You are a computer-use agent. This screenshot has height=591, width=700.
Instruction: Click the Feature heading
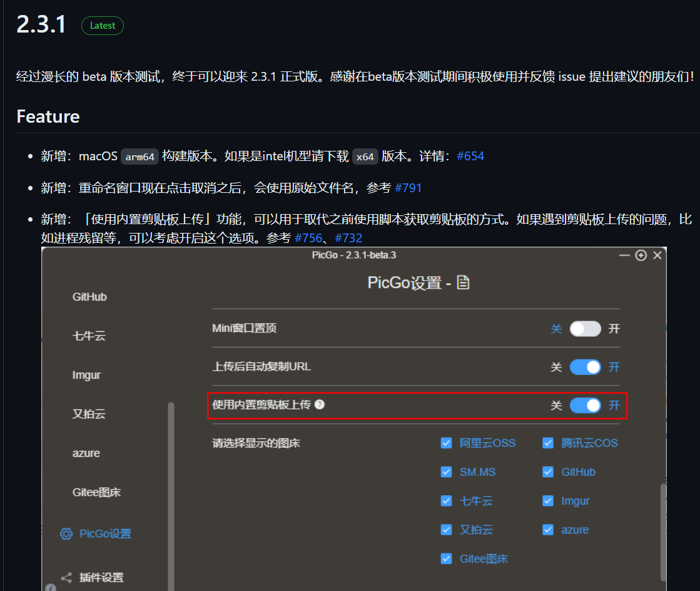point(48,116)
